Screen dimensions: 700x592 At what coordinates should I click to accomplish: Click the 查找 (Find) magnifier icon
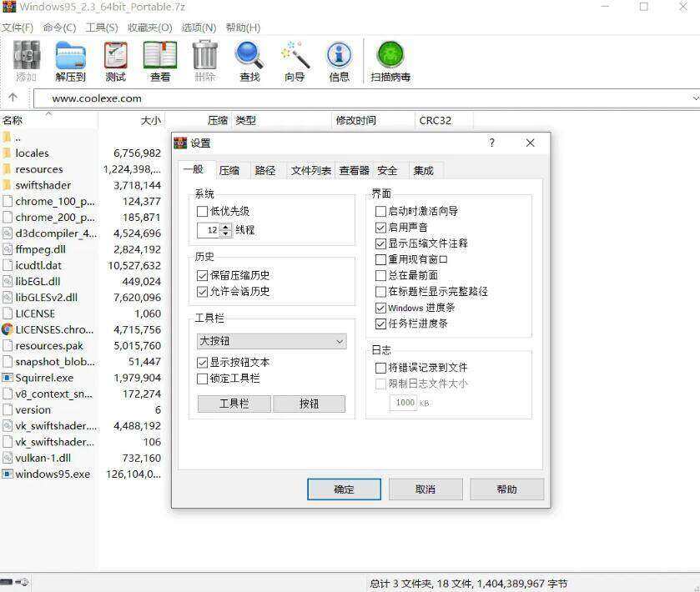click(x=249, y=55)
